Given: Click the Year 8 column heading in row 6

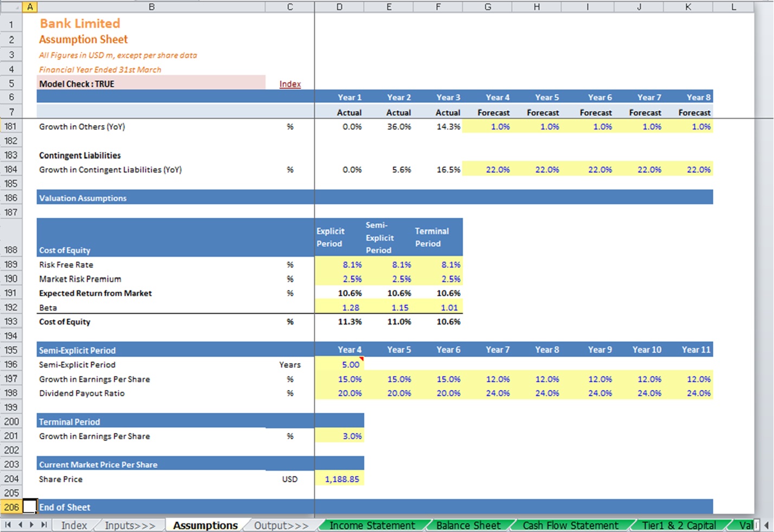Looking at the screenshot, I should (699, 98).
